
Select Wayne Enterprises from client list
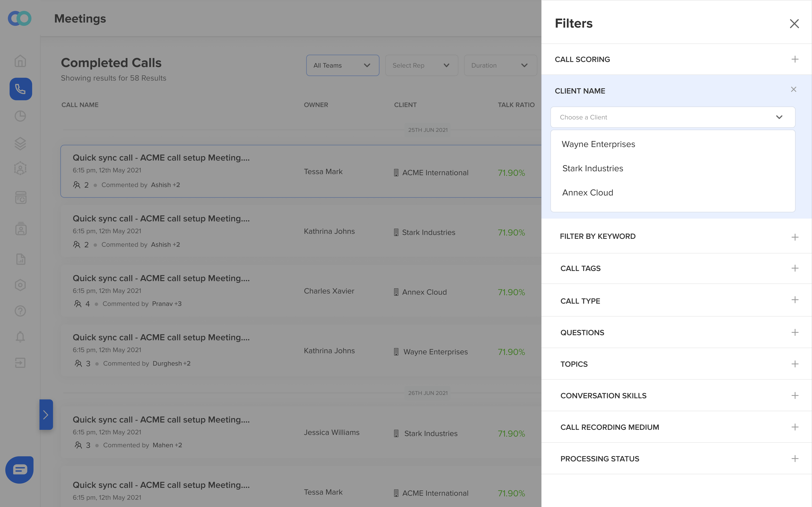tap(598, 144)
